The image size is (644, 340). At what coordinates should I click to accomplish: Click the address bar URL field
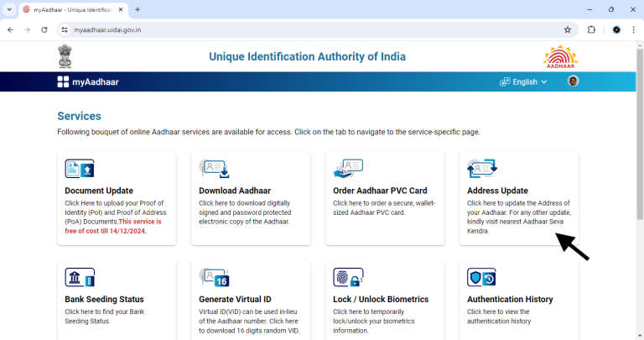click(316, 29)
